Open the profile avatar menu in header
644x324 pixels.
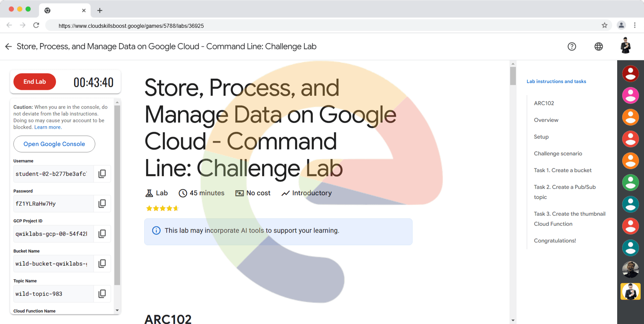pos(625,46)
